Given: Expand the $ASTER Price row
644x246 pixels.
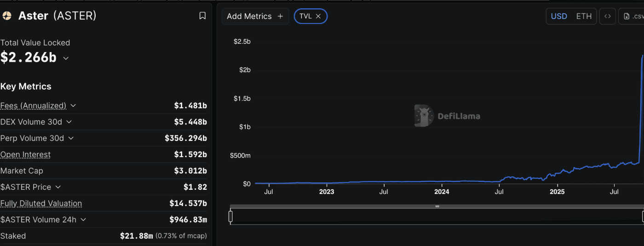Looking at the screenshot, I should coord(58,187).
